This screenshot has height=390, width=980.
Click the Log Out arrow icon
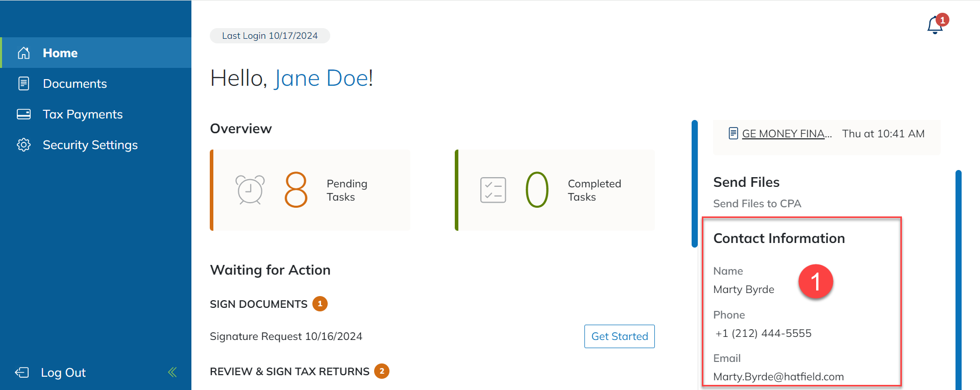coord(22,373)
